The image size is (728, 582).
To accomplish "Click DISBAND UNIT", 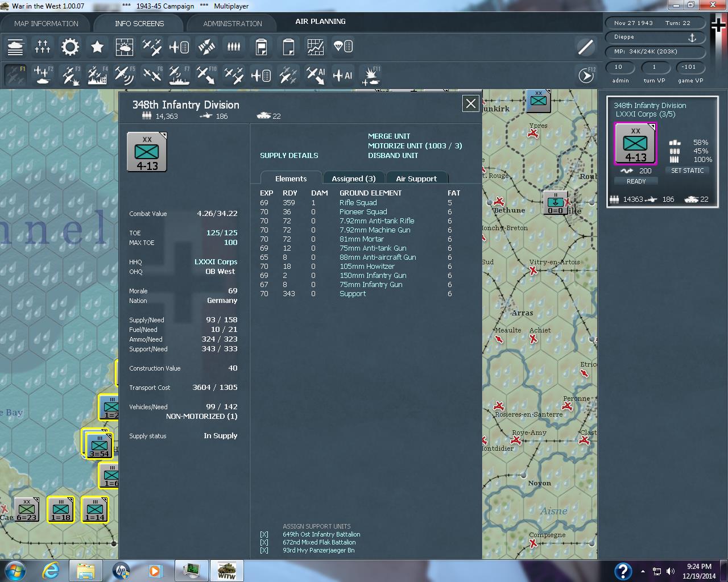I will [393, 156].
